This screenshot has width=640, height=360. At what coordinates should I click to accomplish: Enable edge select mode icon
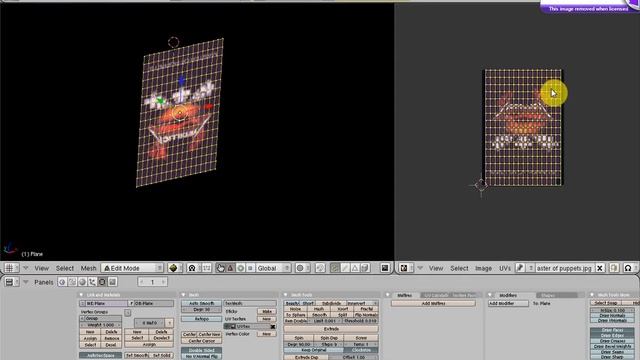tap(345, 268)
